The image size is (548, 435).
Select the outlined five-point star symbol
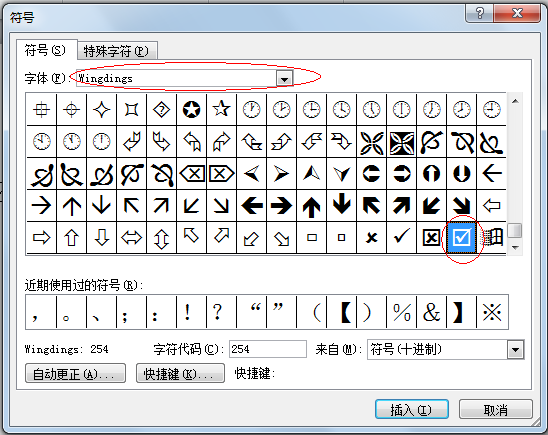222,109
